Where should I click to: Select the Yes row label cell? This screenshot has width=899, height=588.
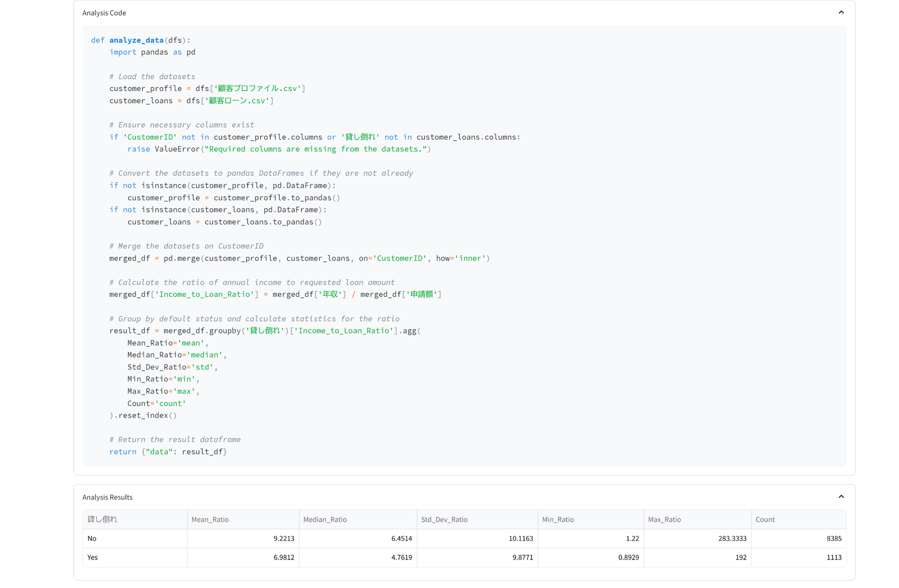point(93,557)
